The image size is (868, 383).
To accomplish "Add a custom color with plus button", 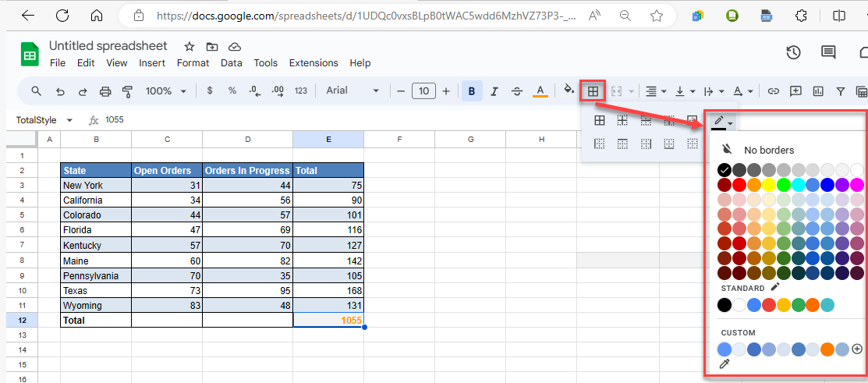I will click(x=857, y=349).
